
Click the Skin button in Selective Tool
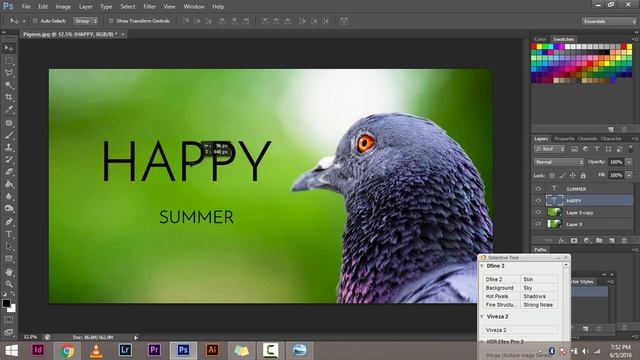click(539, 279)
